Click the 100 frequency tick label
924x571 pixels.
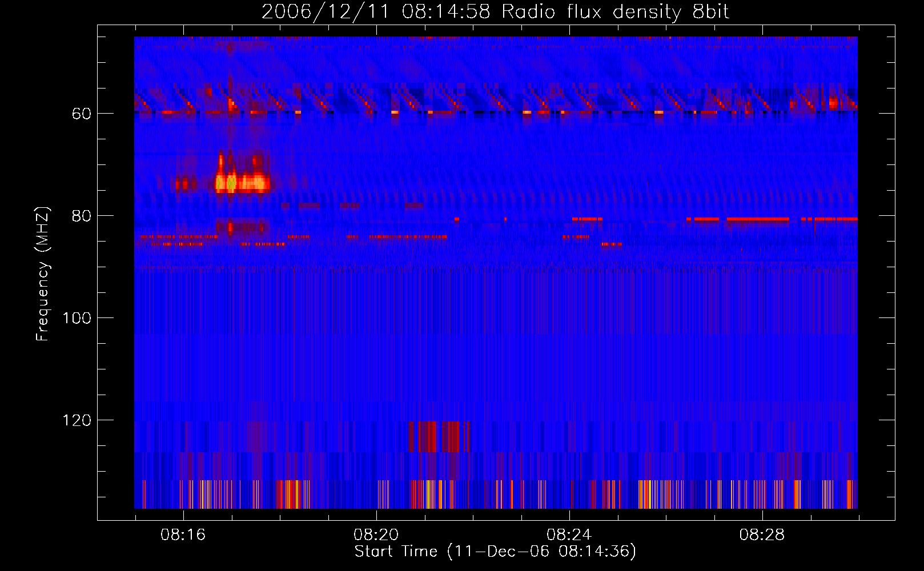click(x=77, y=318)
